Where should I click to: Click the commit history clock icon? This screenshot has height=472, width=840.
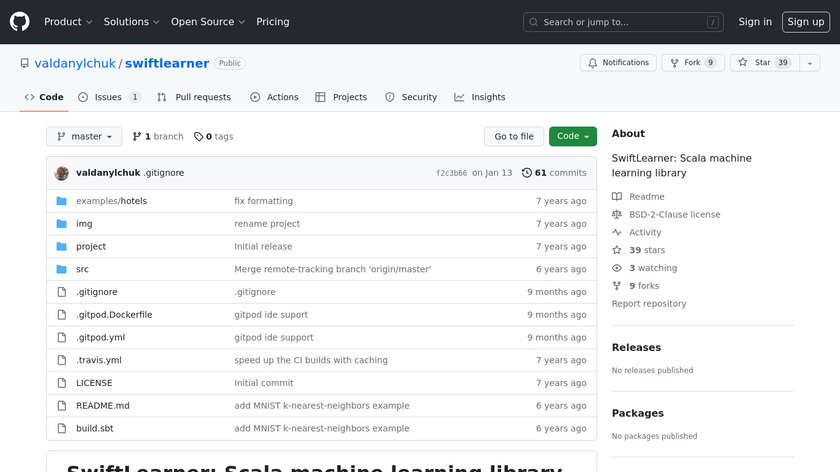[527, 173]
